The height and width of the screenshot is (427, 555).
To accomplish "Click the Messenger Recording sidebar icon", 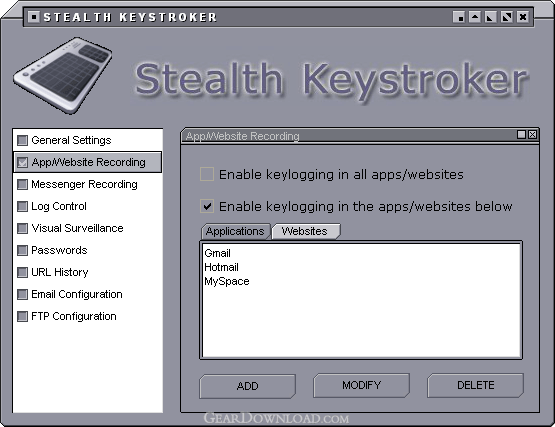I will click(x=22, y=184).
